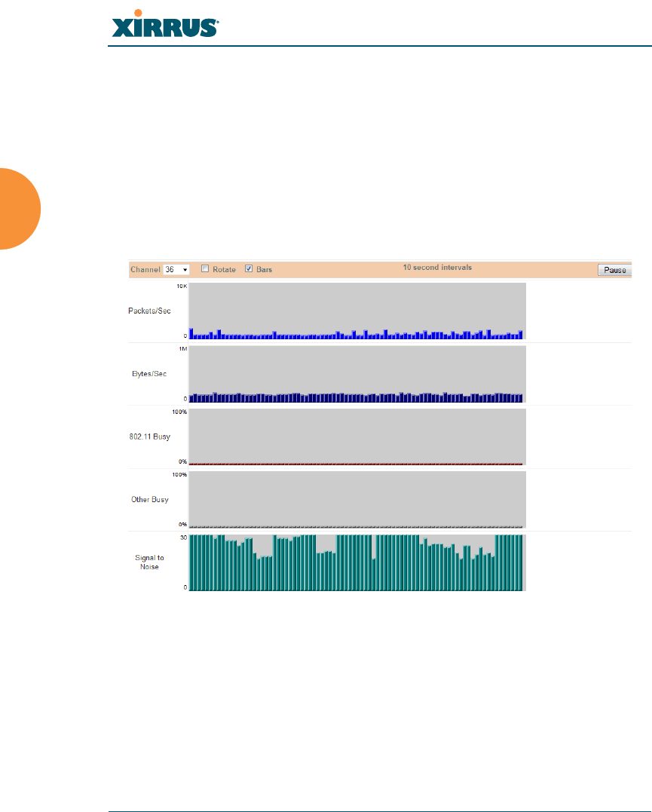Viewport: 652px width, 812px height.
Task: Select the Signal to Noise label
Action: tap(150, 562)
